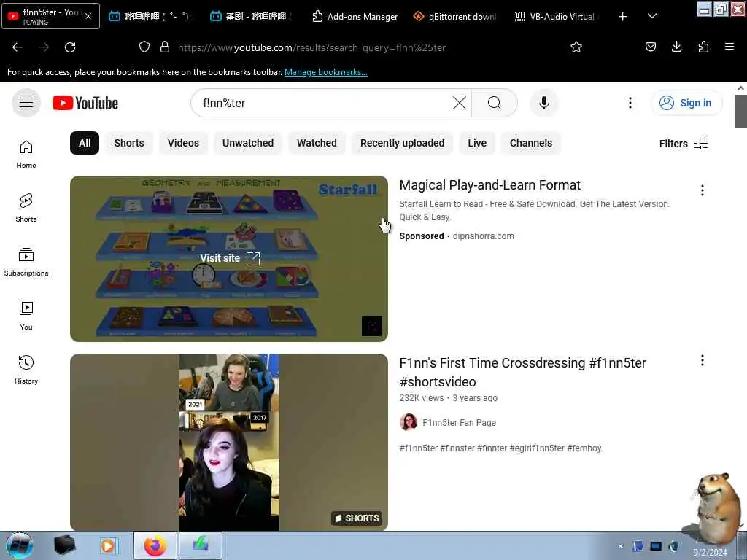Image resolution: width=747 pixels, height=560 pixels.
Task: Open Firefox downloads panel
Action: click(676, 47)
